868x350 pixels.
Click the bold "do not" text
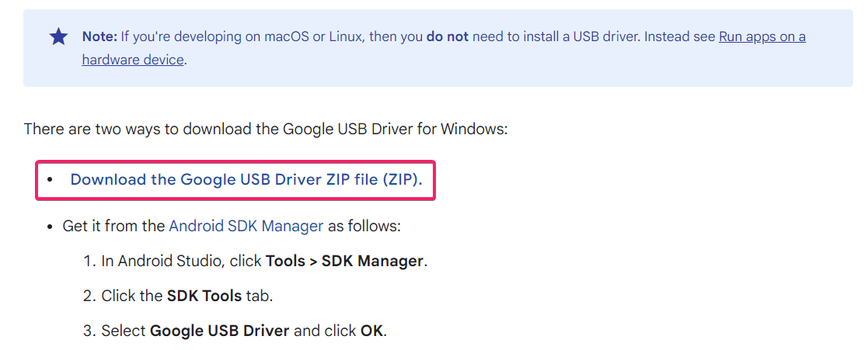447,36
